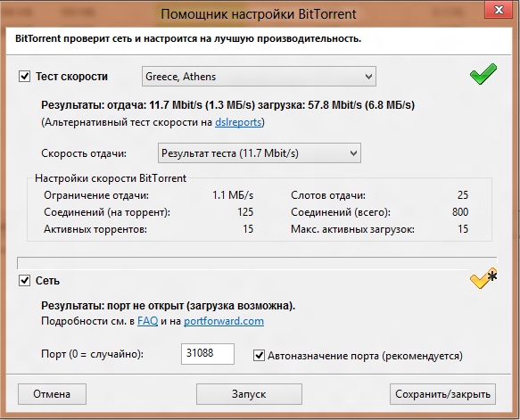
Task: Open the FAQ link
Action: 147,321
